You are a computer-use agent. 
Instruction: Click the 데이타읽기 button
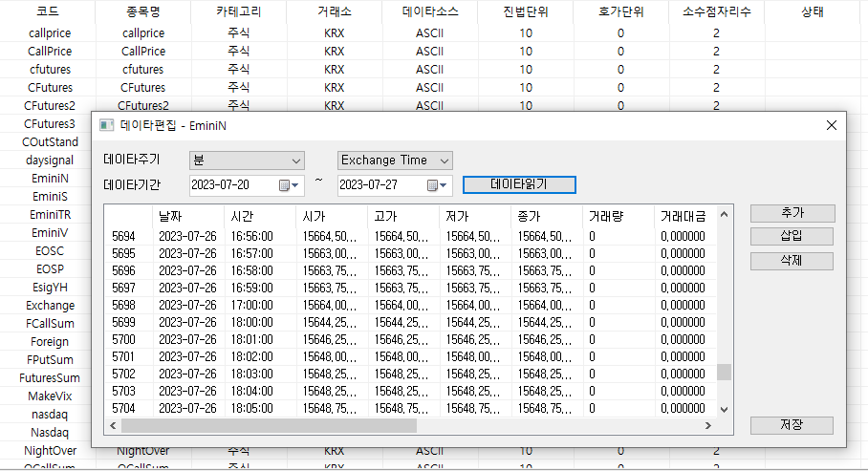tap(519, 184)
